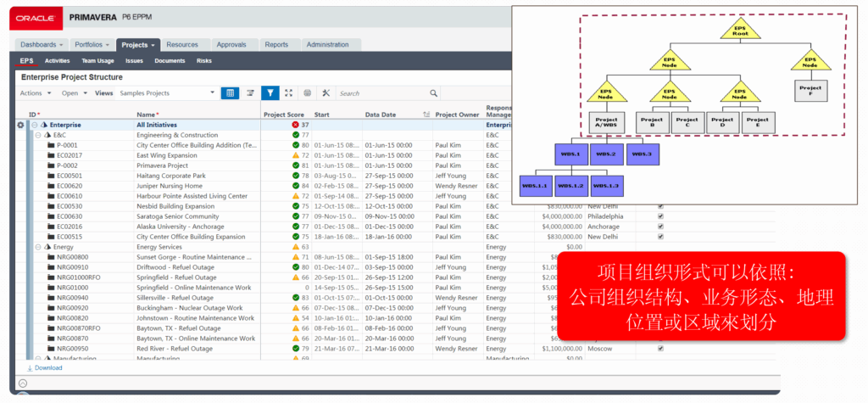Open the Activities sub-tab
This screenshot has height=403, width=868.
(58, 61)
